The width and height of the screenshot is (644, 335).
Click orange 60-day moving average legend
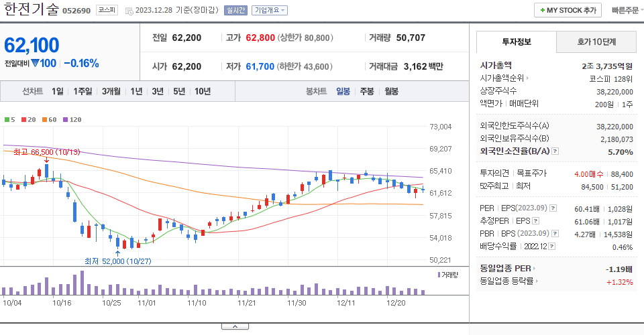(x=49, y=120)
